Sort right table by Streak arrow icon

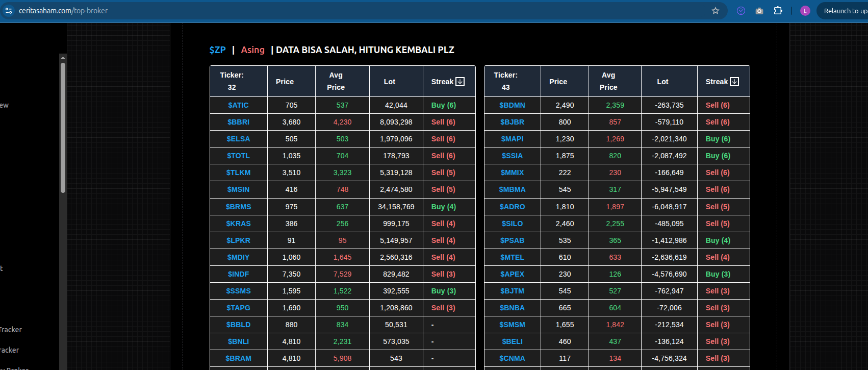tap(734, 82)
